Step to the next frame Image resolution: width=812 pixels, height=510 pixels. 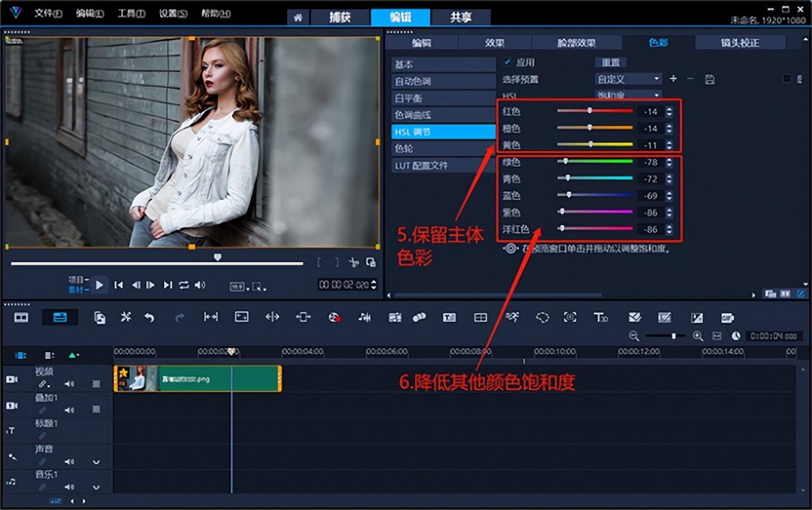151,285
